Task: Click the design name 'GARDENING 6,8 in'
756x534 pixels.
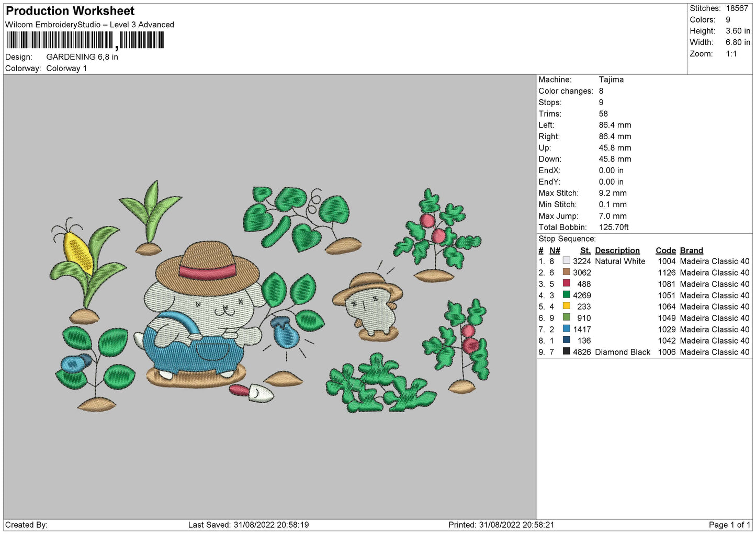Action: (82, 57)
